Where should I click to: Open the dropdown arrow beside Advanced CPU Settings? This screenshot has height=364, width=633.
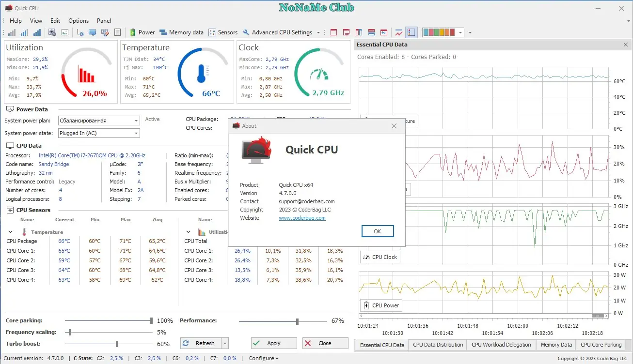tap(318, 32)
